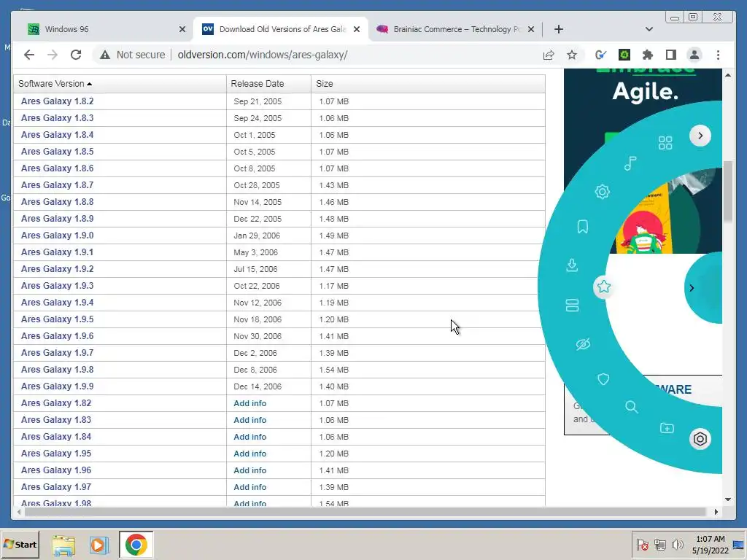Open Ares Galaxy 1.9.5 link
The width and height of the screenshot is (747, 560).
pos(57,319)
